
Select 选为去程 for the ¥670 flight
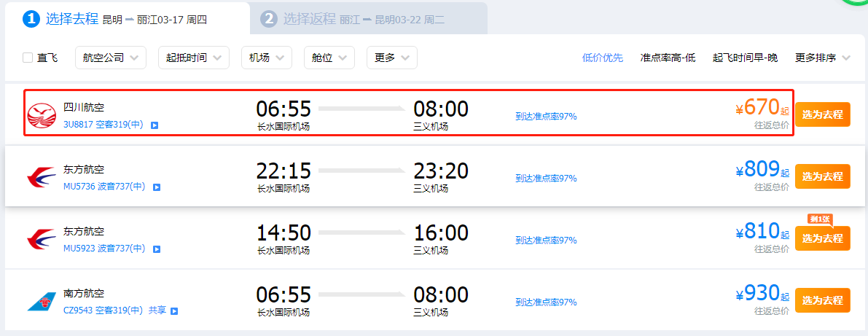(x=823, y=114)
